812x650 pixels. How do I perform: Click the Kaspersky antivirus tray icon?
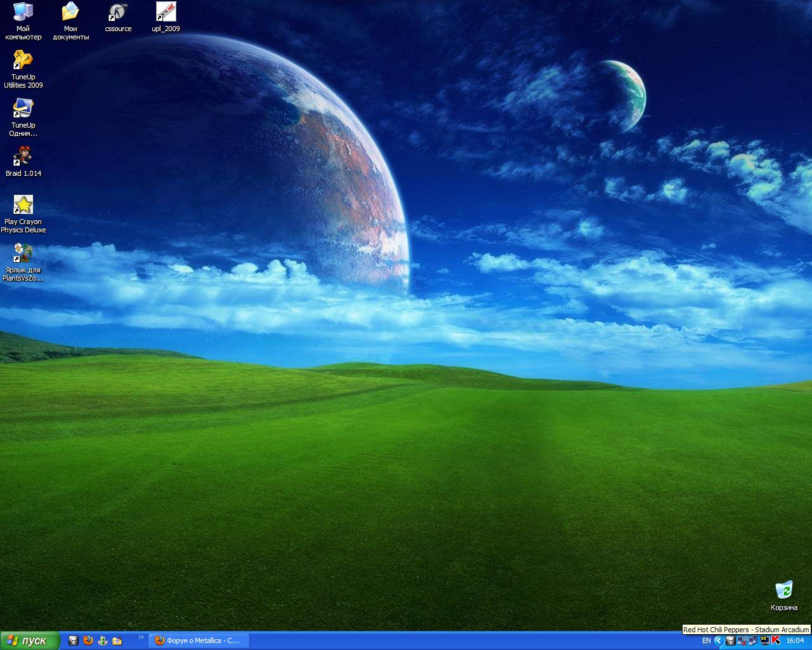pos(775,640)
